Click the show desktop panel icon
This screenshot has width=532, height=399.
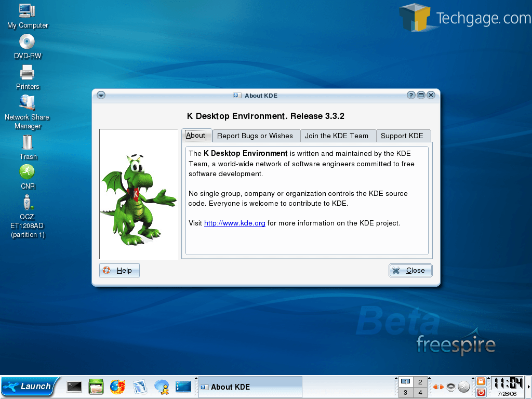(183, 387)
